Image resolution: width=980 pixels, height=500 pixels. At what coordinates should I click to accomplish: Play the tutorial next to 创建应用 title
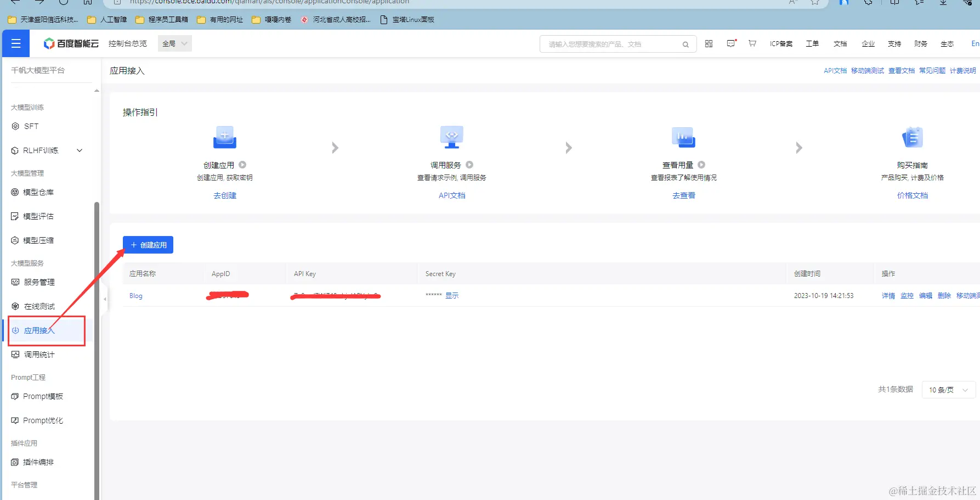tap(242, 165)
